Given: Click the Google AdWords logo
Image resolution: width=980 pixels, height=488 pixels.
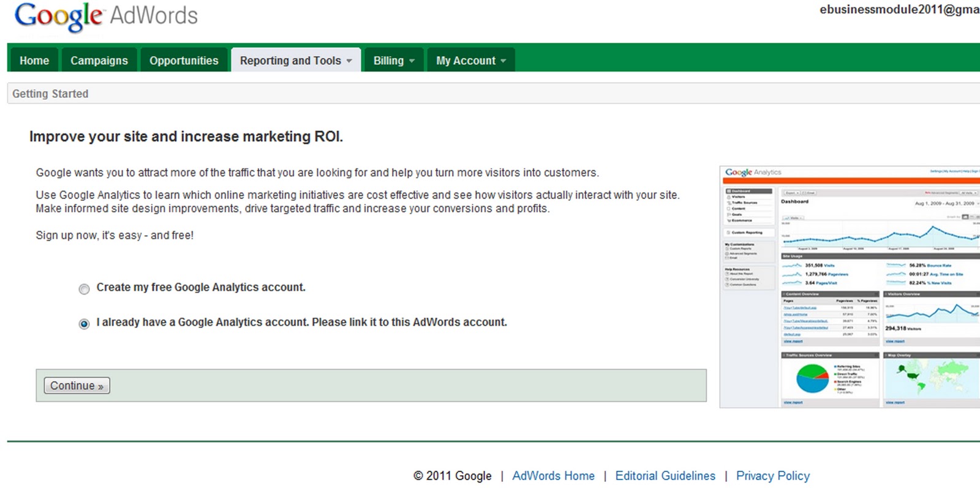Looking at the screenshot, I should click(x=105, y=17).
